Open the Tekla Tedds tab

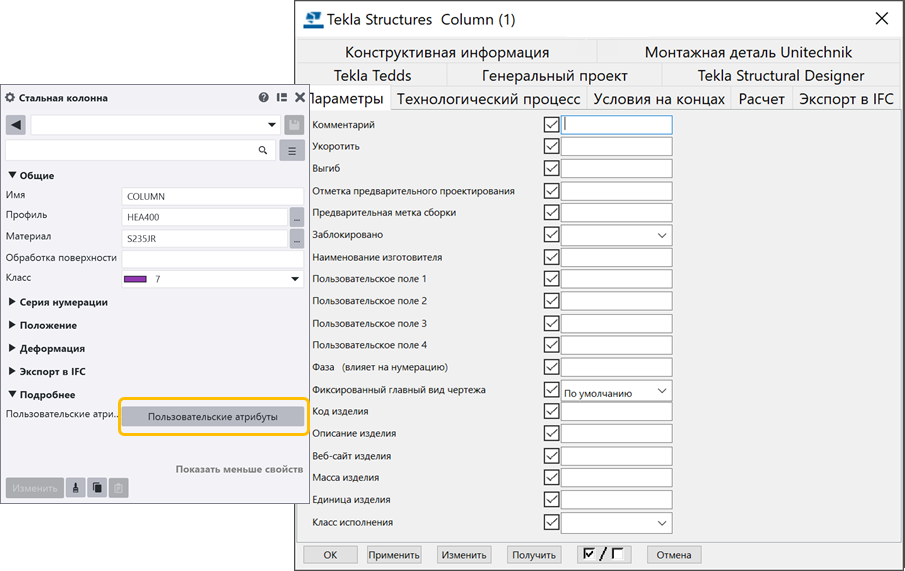pos(372,75)
